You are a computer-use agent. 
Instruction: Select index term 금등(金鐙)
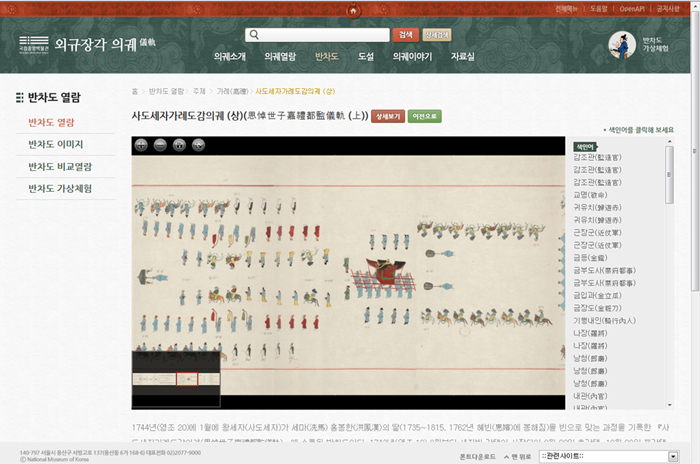tap(590, 258)
